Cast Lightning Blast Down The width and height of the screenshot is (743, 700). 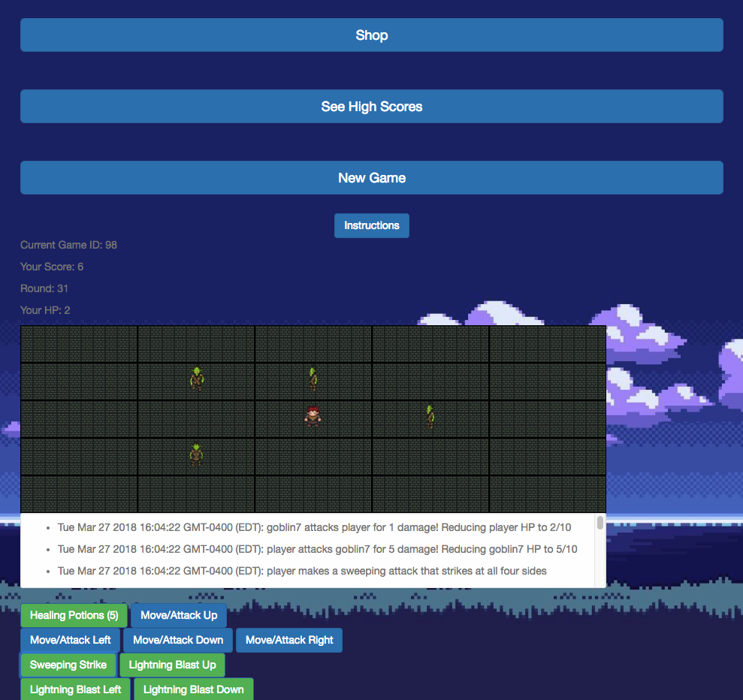(x=193, y=689)
